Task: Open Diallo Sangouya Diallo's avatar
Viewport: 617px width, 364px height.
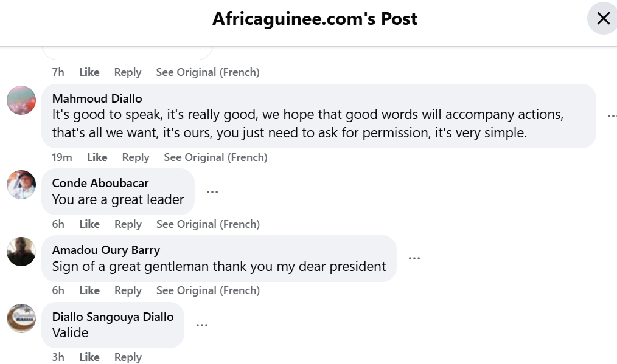Action: [x=21, y=318]
